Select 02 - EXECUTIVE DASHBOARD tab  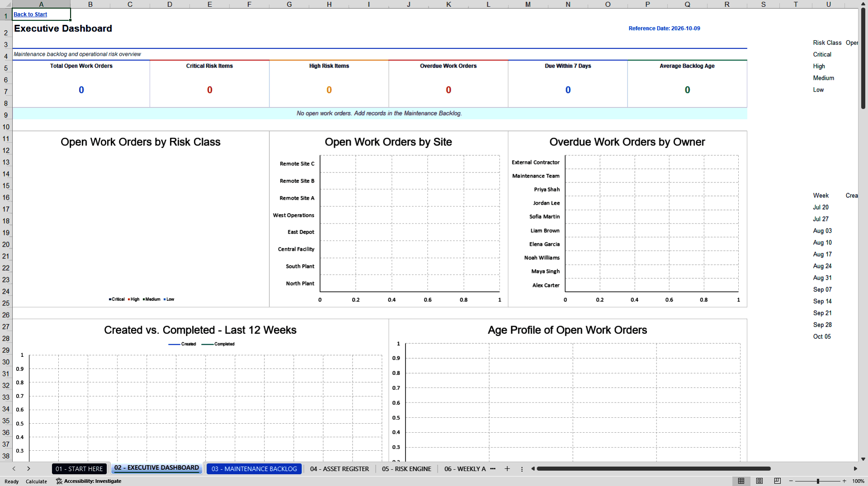(x=156, y=468)
